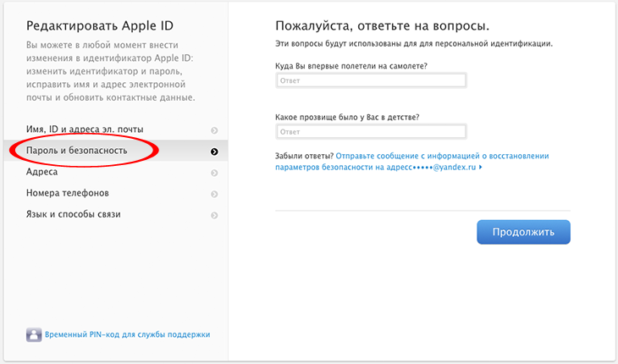The image size is (618, 364).
Task: Click arrow icon in Адреса row
Action: pyautogui.click(x=214, y=173)
